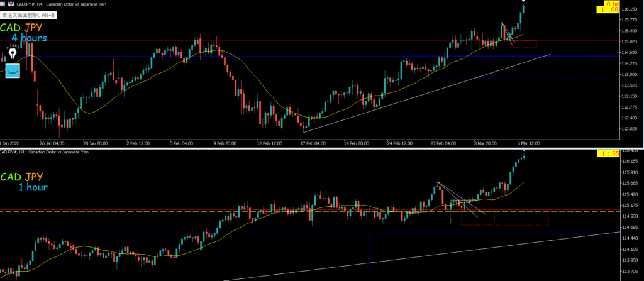Click the depth of market grid icon
Viewport: 644px width, 281px height.
(4, 4)
